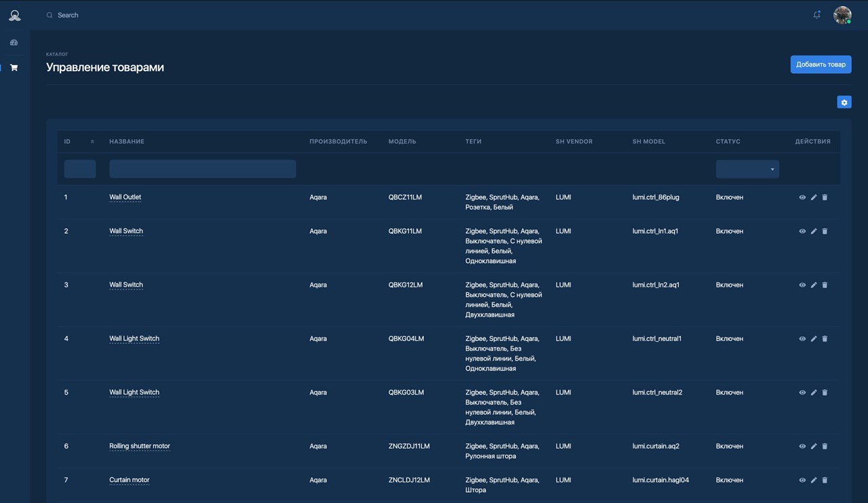The width and height of the screenshot is (868, 503).
Task: Edit product with model QBKG04LM
Action: click(814, 338)
